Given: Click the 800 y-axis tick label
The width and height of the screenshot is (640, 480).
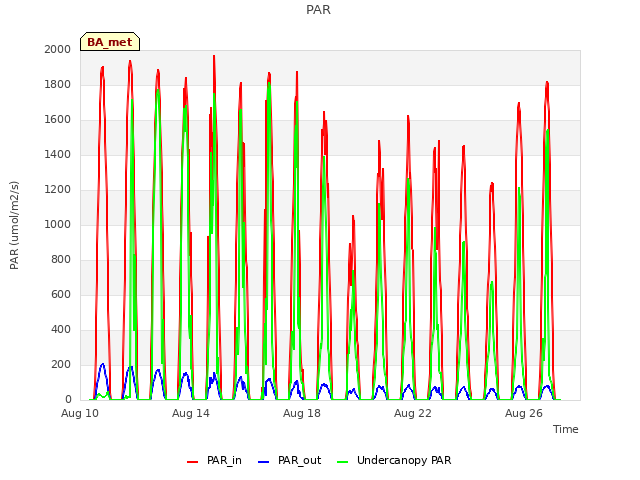Looking at the screenshot, I should (x=61, y=260).
